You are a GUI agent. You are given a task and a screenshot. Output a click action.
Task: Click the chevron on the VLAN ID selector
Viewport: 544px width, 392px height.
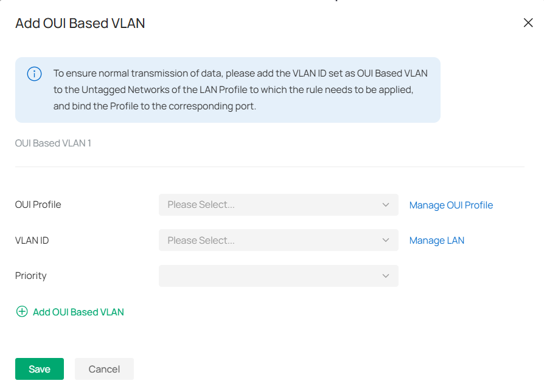[386, 240]
